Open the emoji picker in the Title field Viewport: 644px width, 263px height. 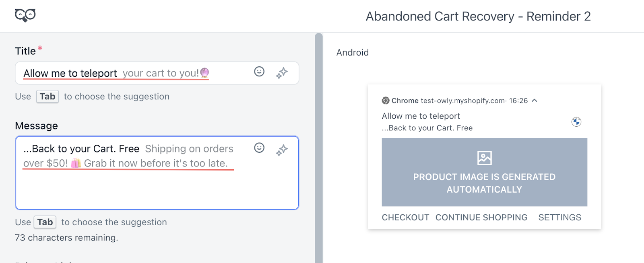(x=259, y=72)
